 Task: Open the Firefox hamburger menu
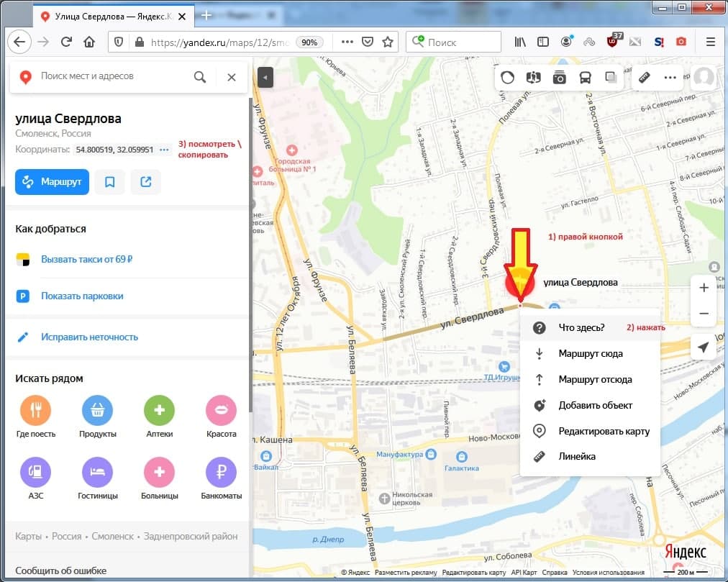tap(710, 42)
